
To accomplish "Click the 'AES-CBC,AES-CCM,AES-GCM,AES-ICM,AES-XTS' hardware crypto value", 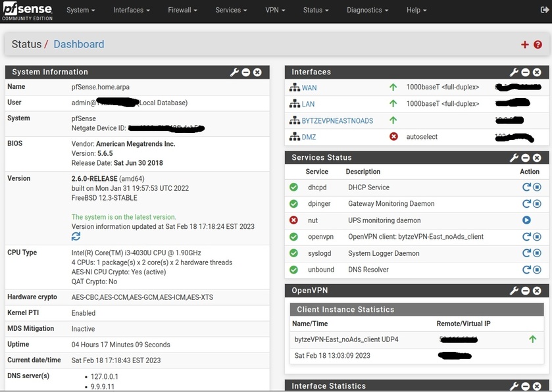I will 142,297.
